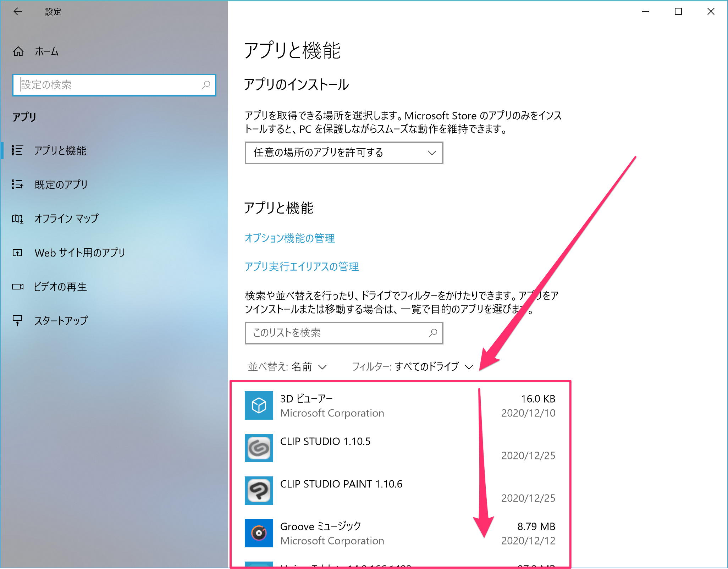Click the CLIP STUDIO 1.10.5 app icon
728x569 pixels.
259,448
